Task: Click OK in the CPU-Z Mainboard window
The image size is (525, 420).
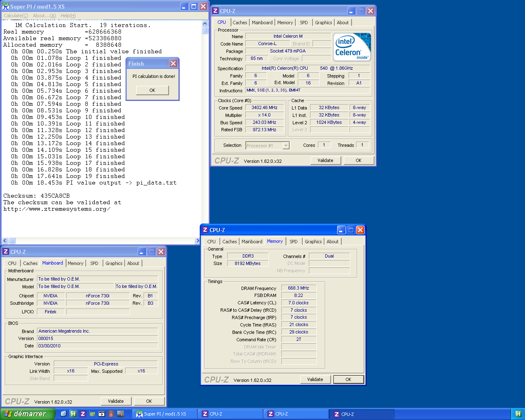Action: pos(149,401)
